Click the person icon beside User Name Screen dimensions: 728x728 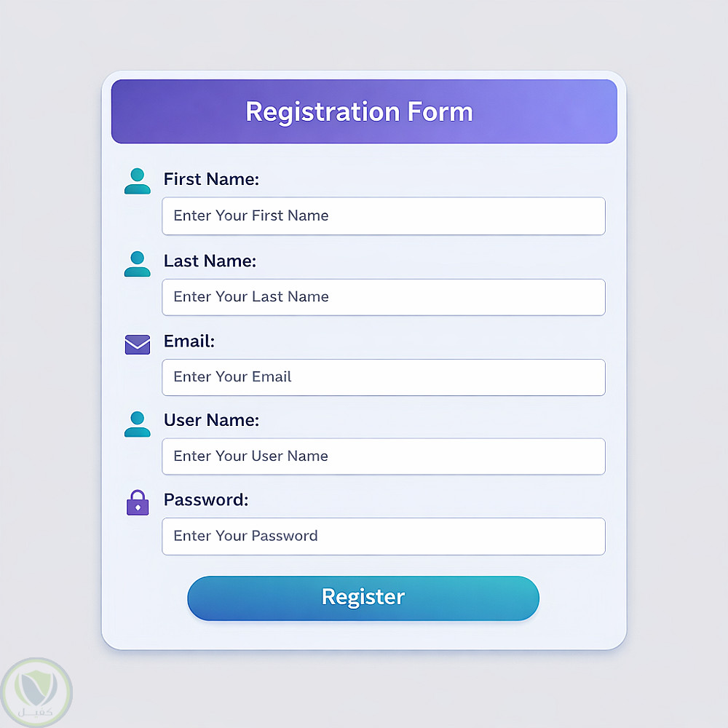[137, 424]
